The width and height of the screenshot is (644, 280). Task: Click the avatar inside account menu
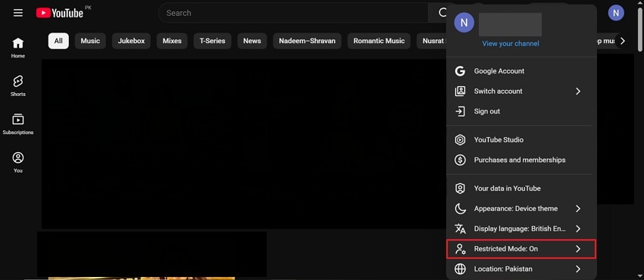tap(464, 23)
